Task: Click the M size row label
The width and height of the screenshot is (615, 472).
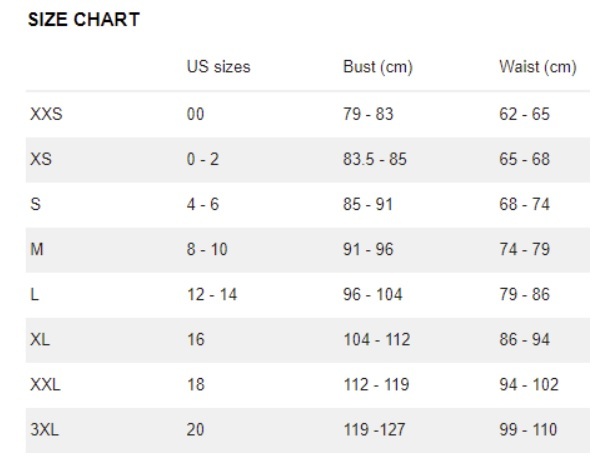Action: pyautogui.click(x=37, y=250)
